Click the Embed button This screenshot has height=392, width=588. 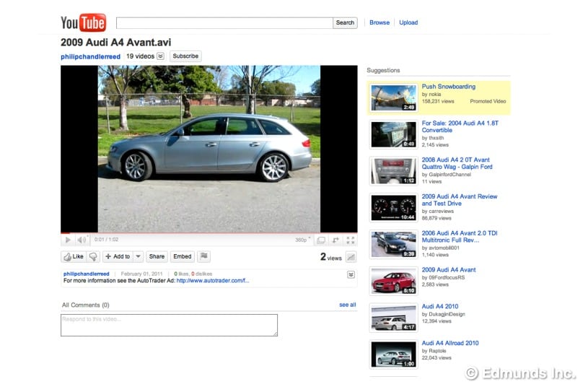click(x=183, y=256)
